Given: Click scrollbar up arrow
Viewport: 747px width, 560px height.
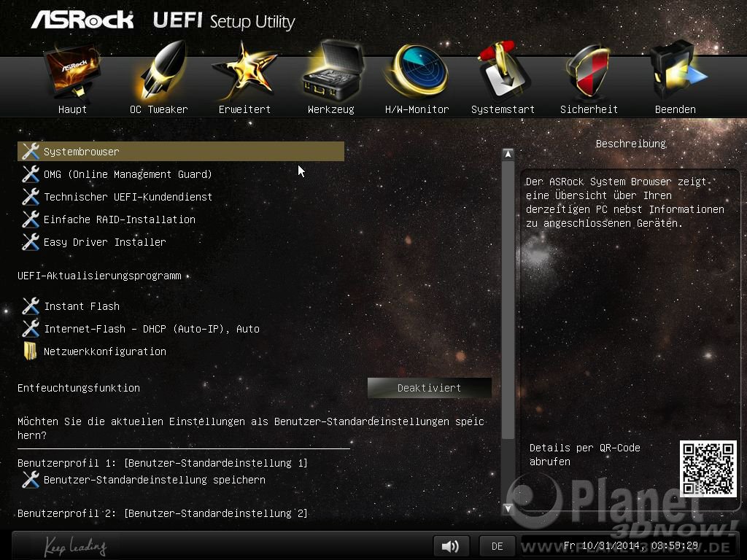Looking at the screenshot, I should click(508, 155).
